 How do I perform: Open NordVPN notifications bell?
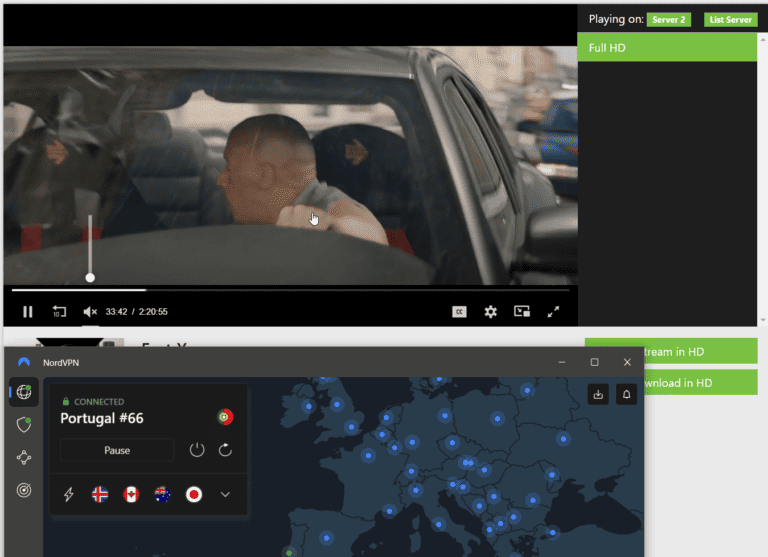click(x=626, y=394)
